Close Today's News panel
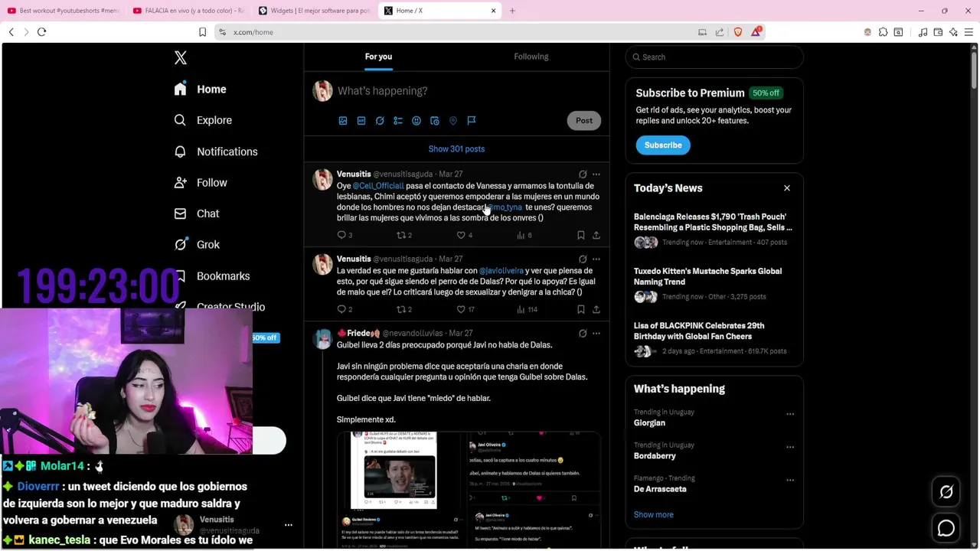 (x=786, y=188)
